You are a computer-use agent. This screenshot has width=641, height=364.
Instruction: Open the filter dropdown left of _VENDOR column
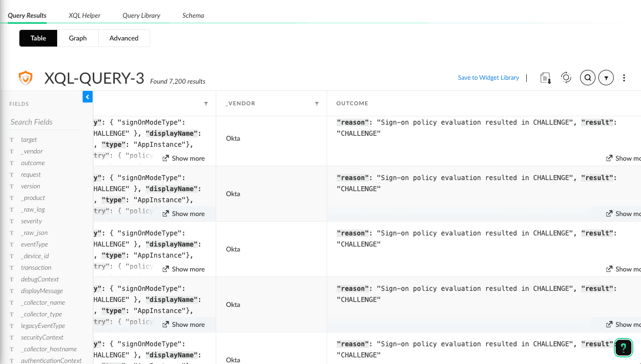(206, 104)
